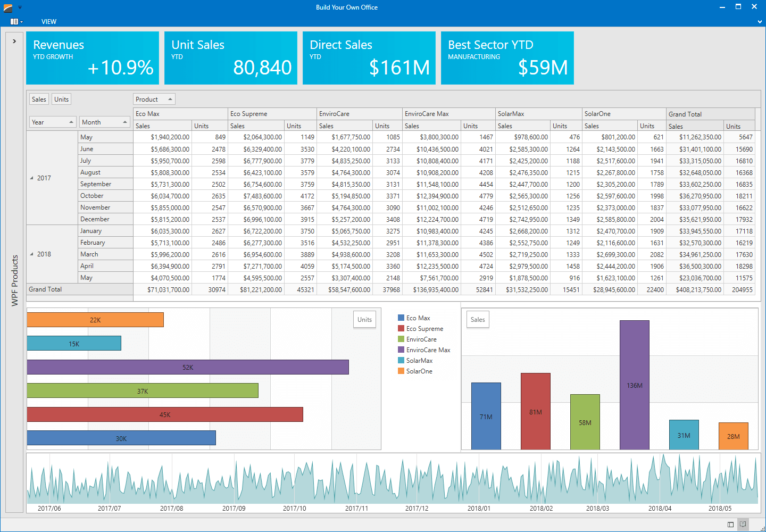766x532 pixels.
Task: Toggle the Units data field in the pivot header
Action: [61, 99]
